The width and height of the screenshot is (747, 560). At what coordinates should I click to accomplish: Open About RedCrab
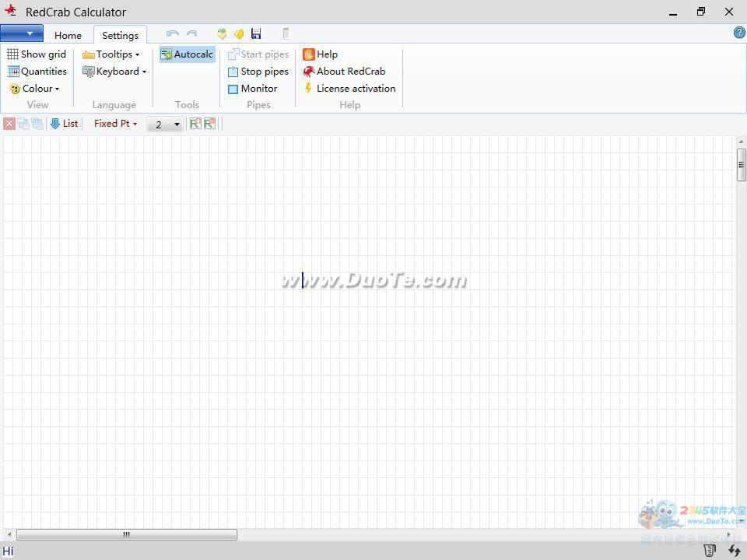[344, 72]
